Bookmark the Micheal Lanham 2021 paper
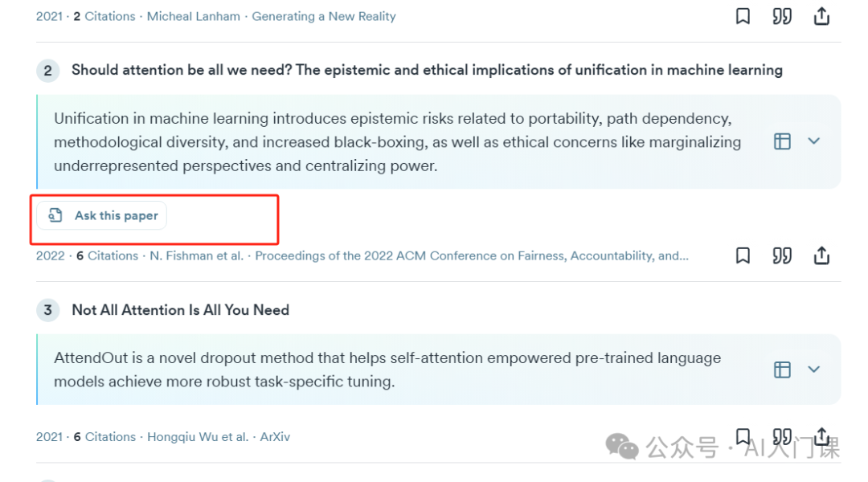This screenshot has width=868, height=482. click(743, 17)
